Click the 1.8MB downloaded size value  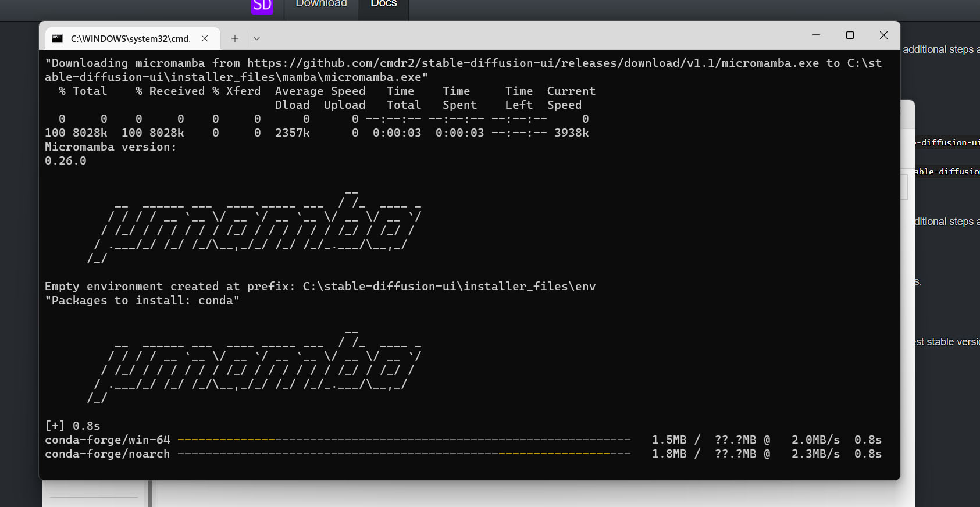[669, 454]
